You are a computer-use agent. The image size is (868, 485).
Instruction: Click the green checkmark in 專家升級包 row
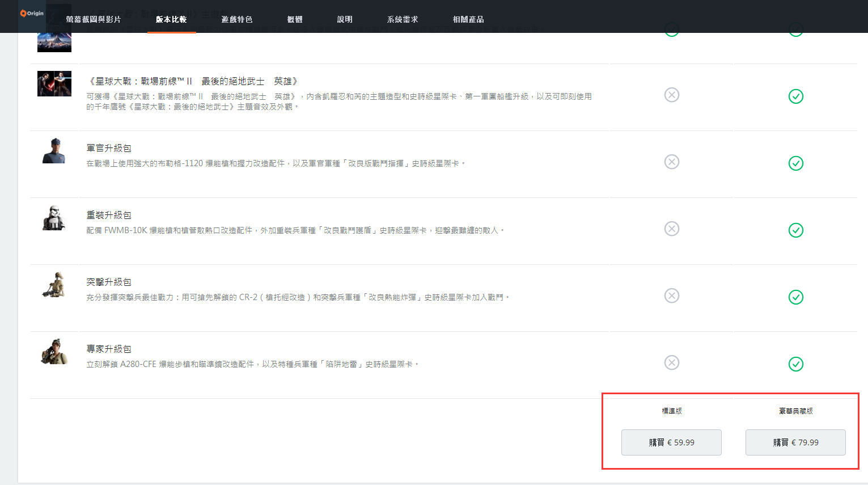tap(796, 364)
